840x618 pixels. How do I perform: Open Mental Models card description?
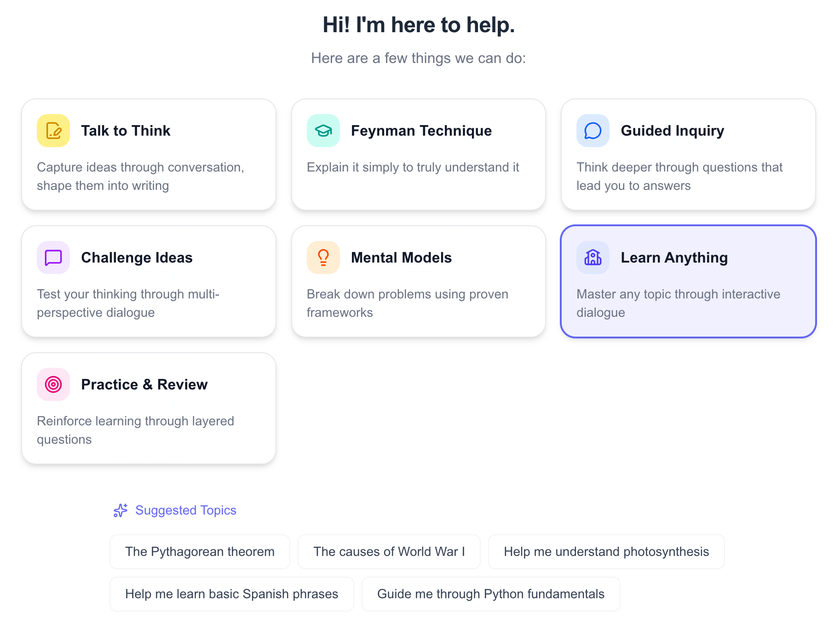click(407, 303)
